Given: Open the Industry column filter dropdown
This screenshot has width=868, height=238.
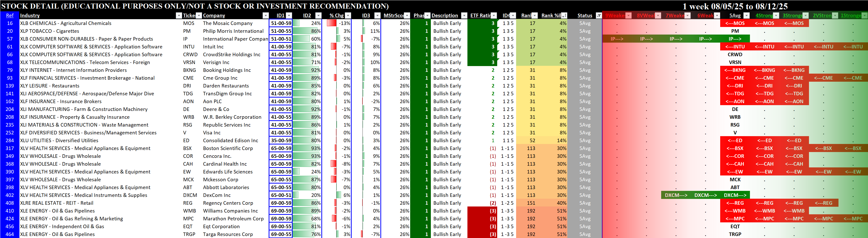Looking at the screenshot, I should (179, 15).
